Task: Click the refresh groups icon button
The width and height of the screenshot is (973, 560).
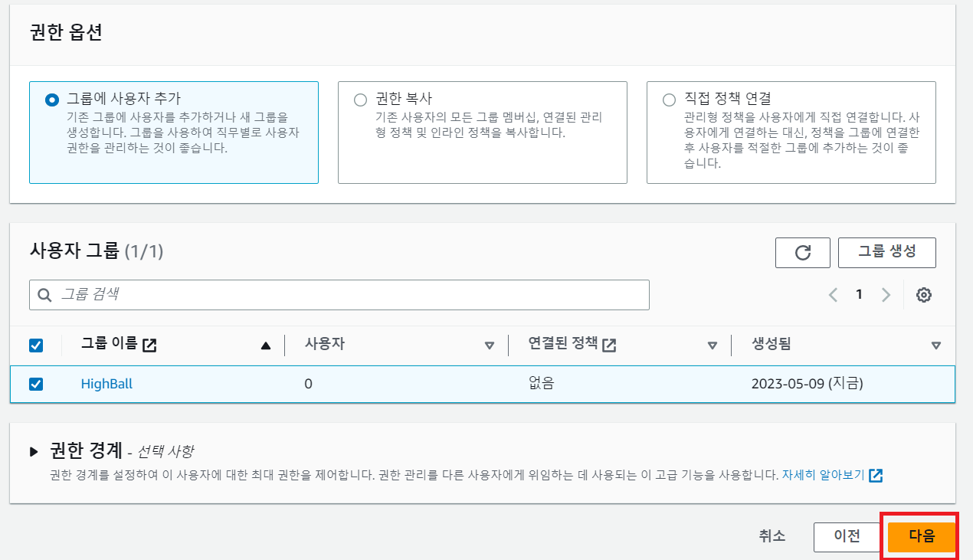Action: 803,253
